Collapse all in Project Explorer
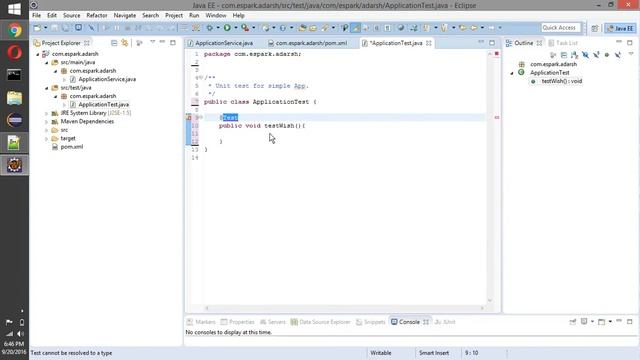 (114, 43)
